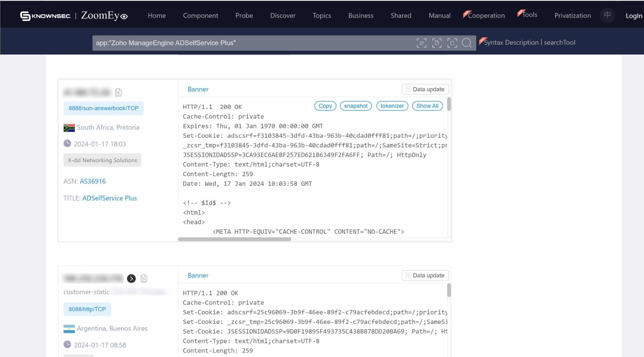Copy the IP of the South Africa result

[119, 92]
